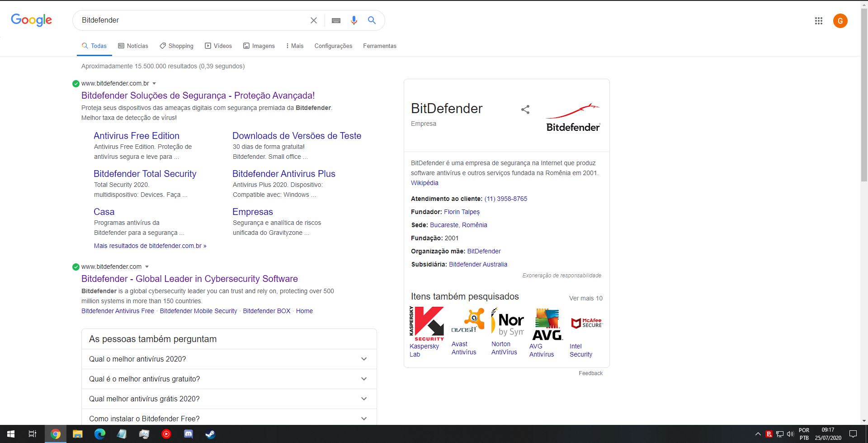
Task: Launch Steam from the taskbar
Action: 210,434
